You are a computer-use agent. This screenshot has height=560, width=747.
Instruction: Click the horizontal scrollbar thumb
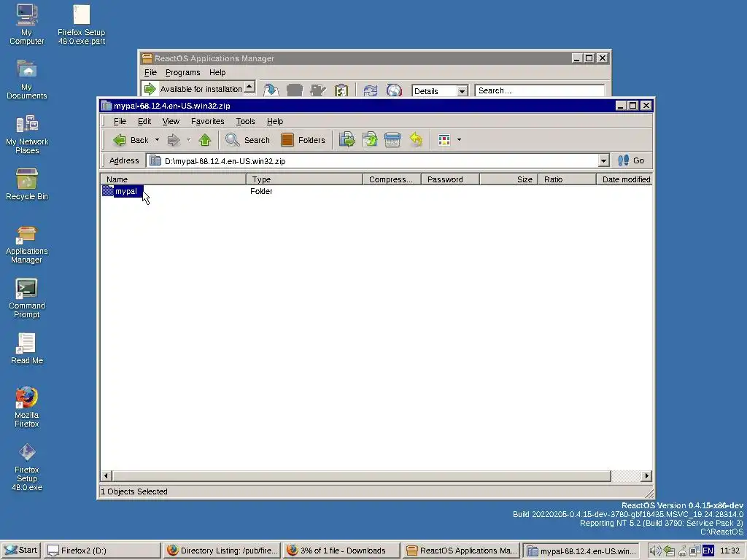pyautogui.click(x=362, y=475)
